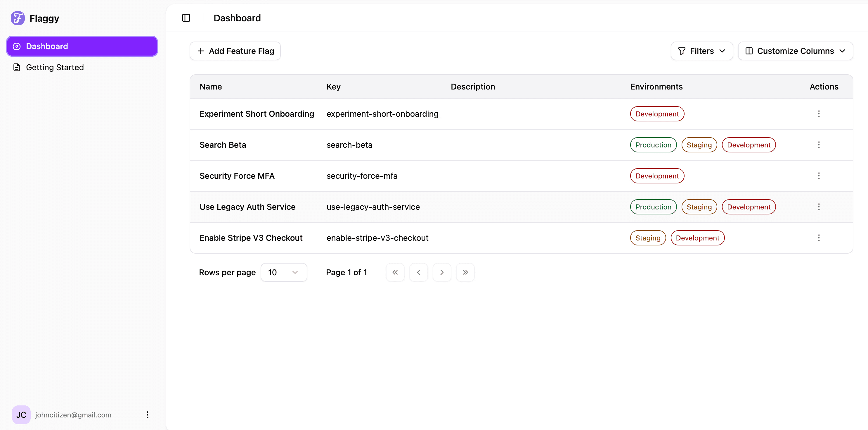Screen dimensions: 868x430
Task: Jump to first page using double-chevron icon
Action: 395,272
